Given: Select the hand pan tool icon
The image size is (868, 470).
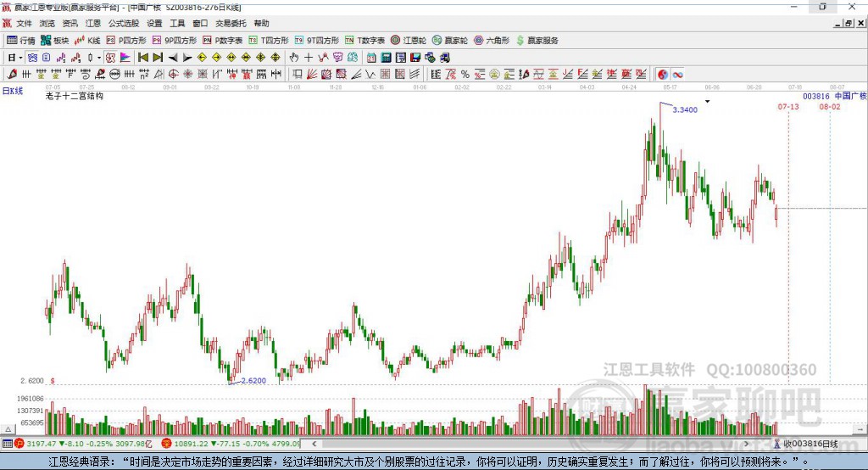Looking at the screenshot, I should pyautogui.click(x=294, y=58).
